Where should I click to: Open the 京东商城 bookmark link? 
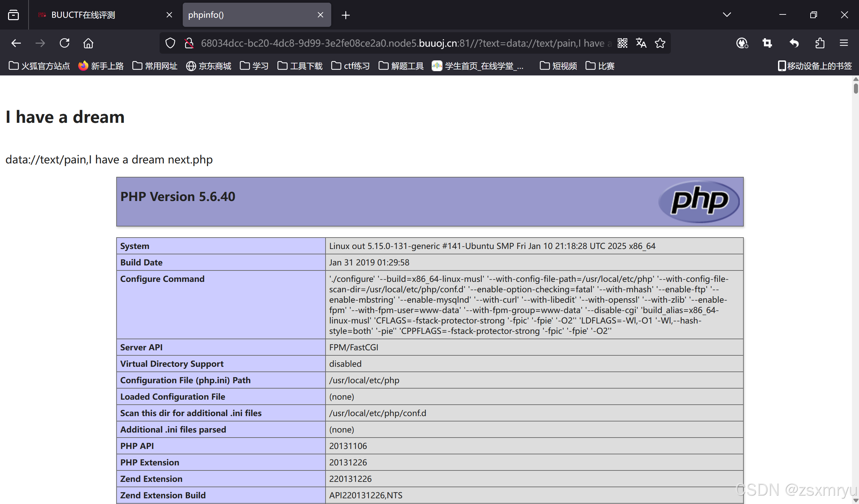209,66
